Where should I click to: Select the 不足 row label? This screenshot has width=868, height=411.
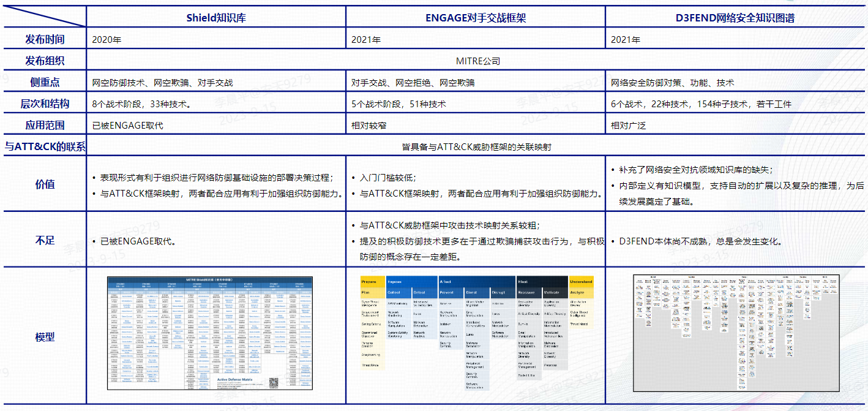point(45,240)
